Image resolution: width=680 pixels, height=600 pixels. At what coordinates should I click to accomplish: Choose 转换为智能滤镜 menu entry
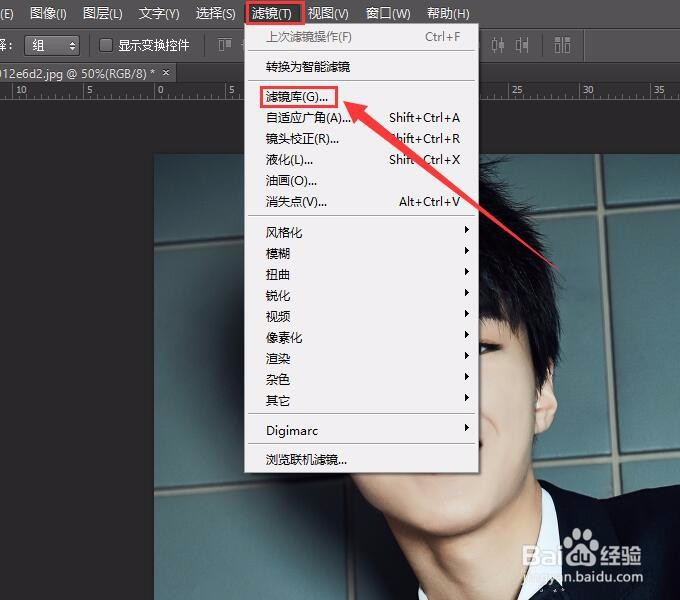tap(362, 66)
